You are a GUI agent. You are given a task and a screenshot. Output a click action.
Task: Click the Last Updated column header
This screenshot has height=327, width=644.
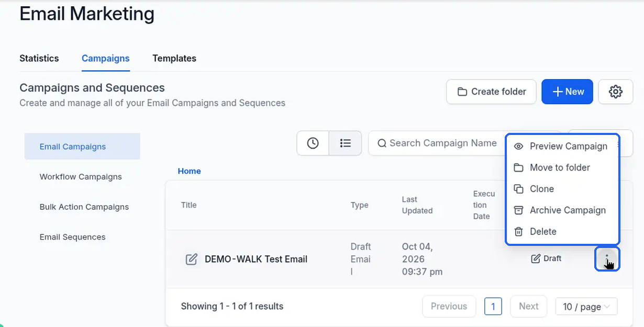coord(417,205)
